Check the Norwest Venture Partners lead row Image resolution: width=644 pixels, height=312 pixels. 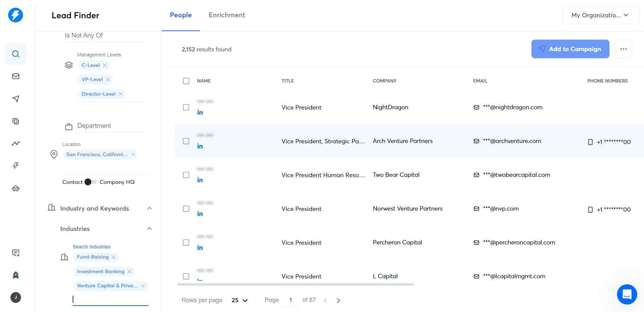(186, 209)
